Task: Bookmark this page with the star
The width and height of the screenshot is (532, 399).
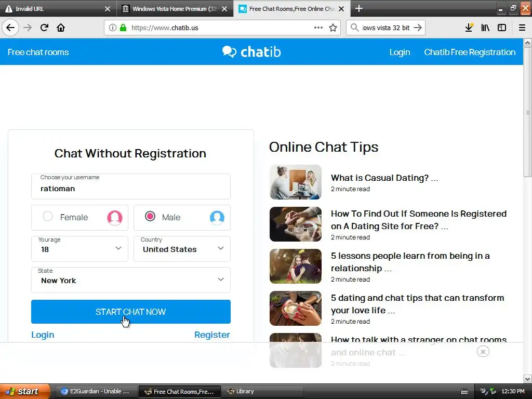Action: [333, 28]
